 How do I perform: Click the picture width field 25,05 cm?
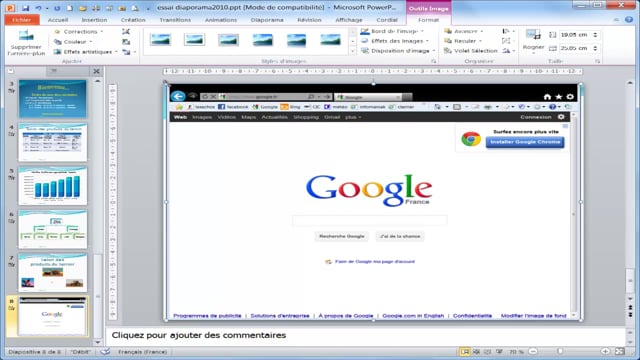(574, 48)
